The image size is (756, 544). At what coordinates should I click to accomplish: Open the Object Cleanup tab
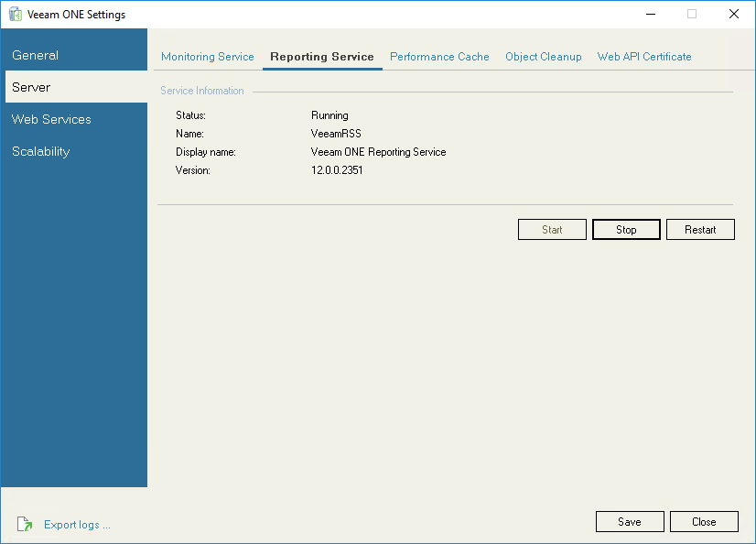pos(543,56)
